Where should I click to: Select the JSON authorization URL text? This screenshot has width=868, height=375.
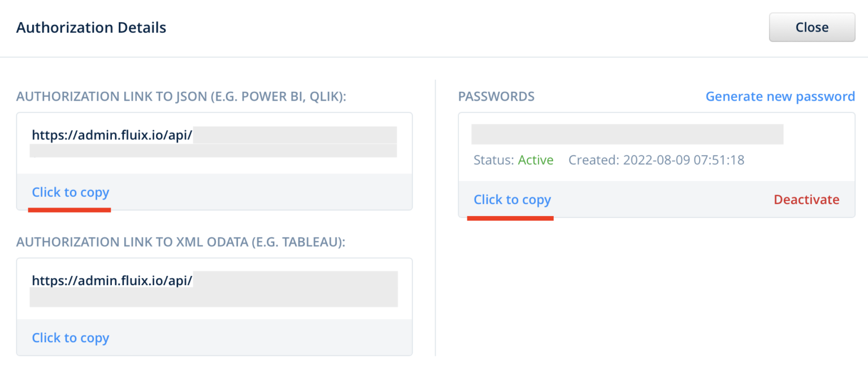click(x=112, y=135)
